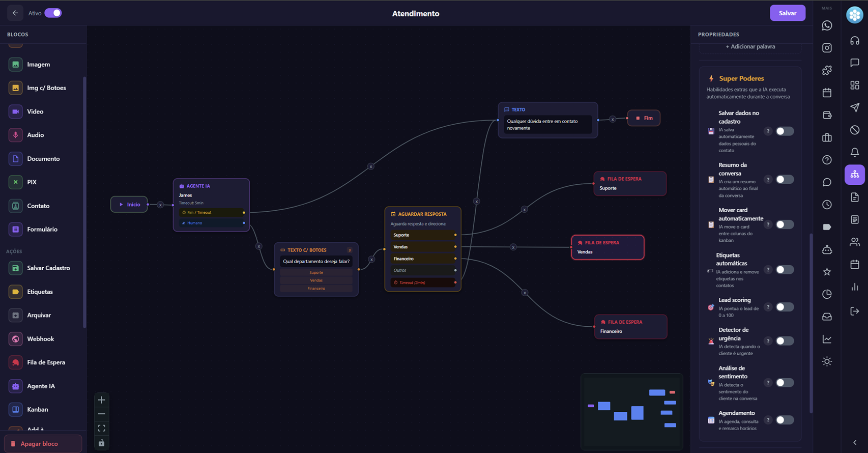This screenshot has width=868, height=453.
Task: Open WhatsApp from the sidebar
Action: [x=827, y=25]
